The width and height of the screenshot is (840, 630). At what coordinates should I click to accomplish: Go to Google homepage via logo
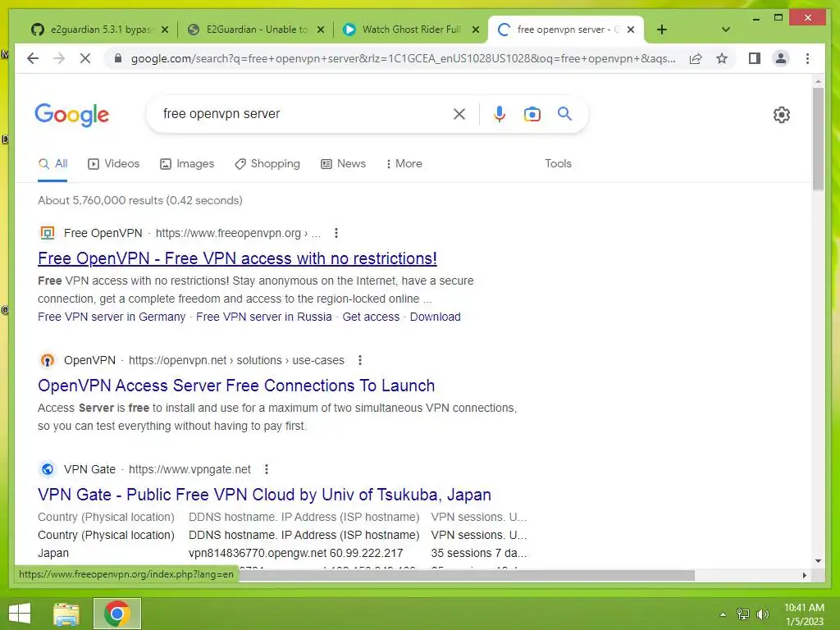click(x=72, y=115)
